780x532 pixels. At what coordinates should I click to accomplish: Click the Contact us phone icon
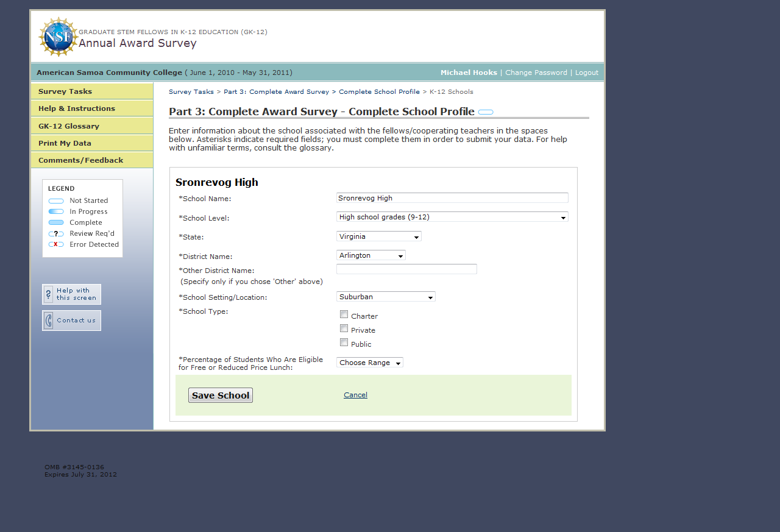49,321
